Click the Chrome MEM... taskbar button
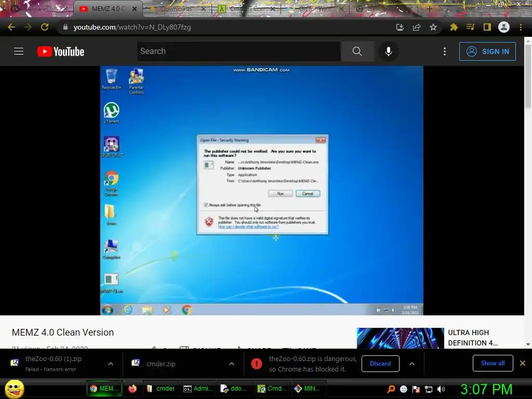The height and width of the screenshot is (399, 532). [x=104, y=389]
